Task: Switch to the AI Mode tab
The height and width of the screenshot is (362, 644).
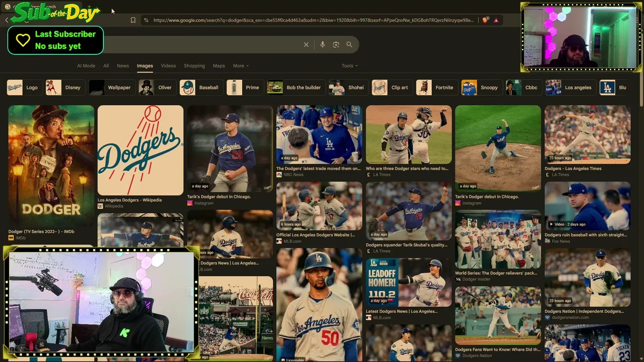Action: pyautogui.click(x=86, y=66)
